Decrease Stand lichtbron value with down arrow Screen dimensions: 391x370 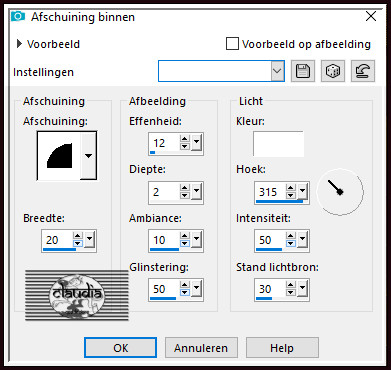coord(291,292)
